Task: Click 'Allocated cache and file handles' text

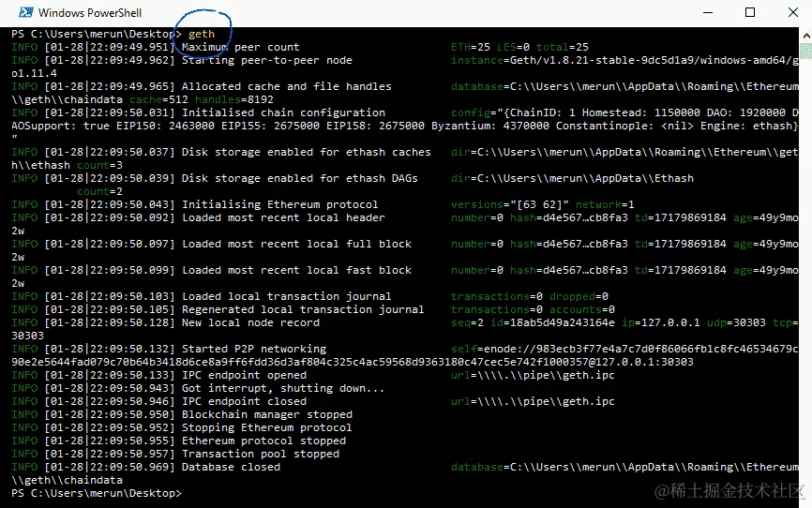Action: 286,86
